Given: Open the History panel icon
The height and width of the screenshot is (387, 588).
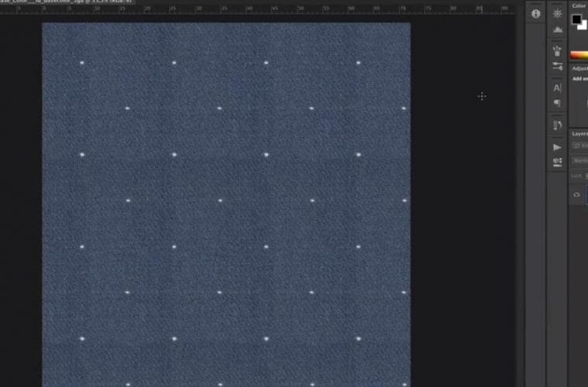Looking at the screenshot, I should pyautogui.click(x=557, y=125).
